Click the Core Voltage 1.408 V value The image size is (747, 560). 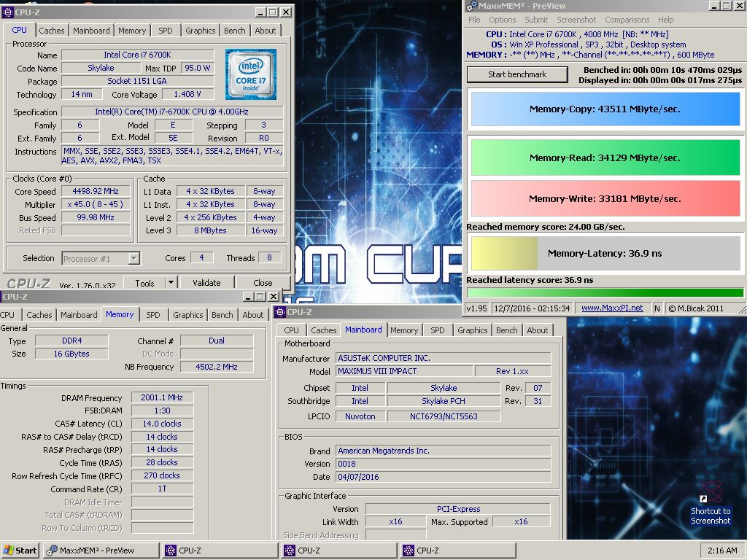pos(187,94)
